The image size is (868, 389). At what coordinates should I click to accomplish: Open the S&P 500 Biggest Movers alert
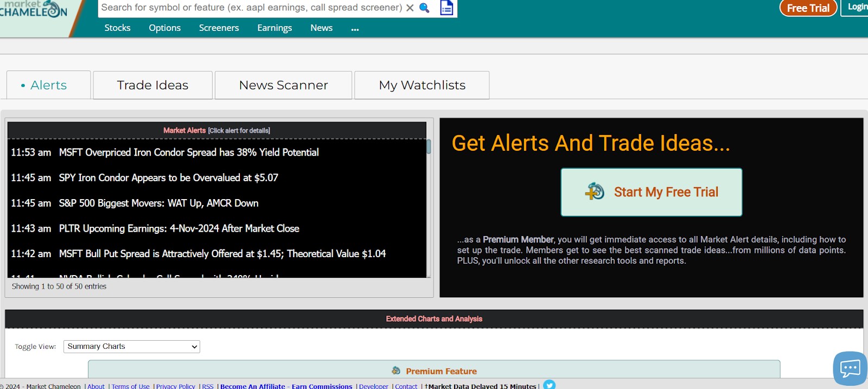159,203
